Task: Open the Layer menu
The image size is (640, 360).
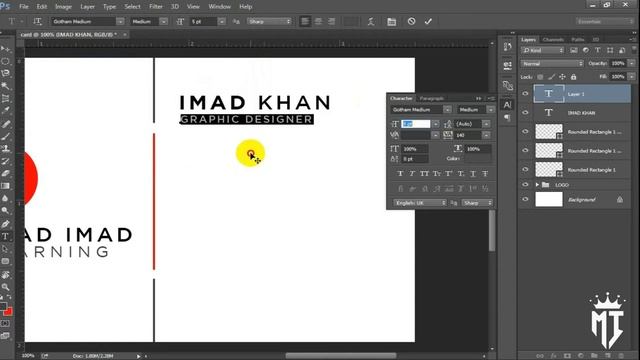Action: [x=87, y=7]
